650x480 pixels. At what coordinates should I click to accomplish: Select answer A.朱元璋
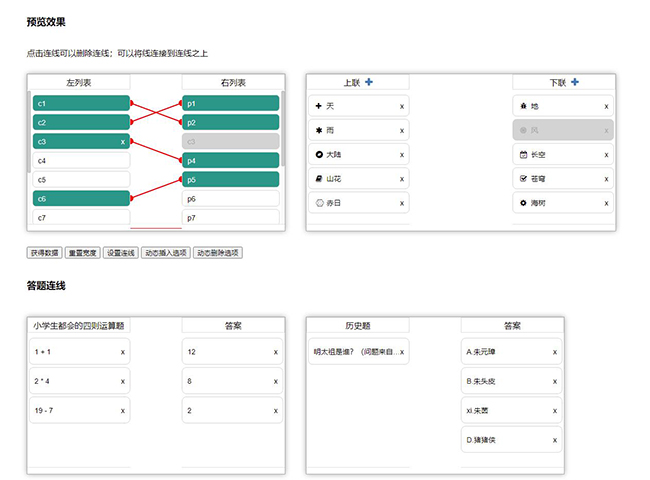click(505, 352)
